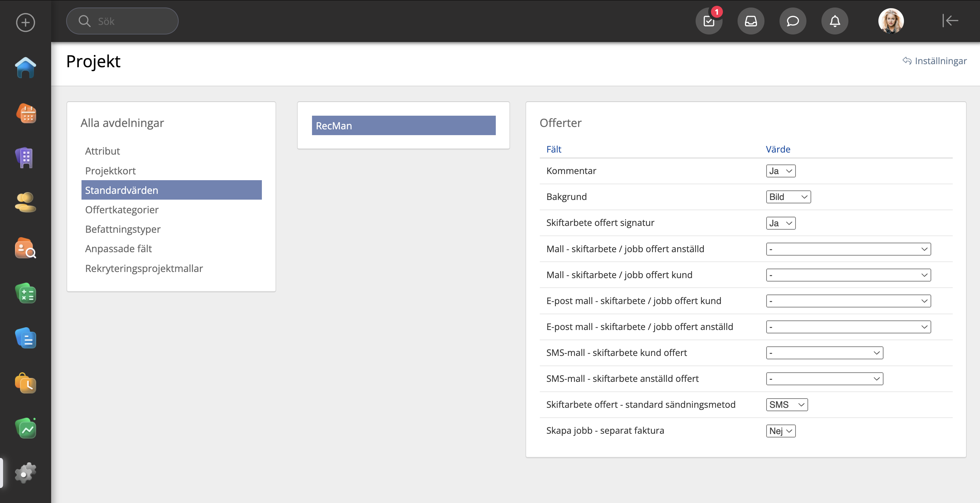Go back via Inställningar link
The height and width of the screenshot is (503, 980).
935,61
